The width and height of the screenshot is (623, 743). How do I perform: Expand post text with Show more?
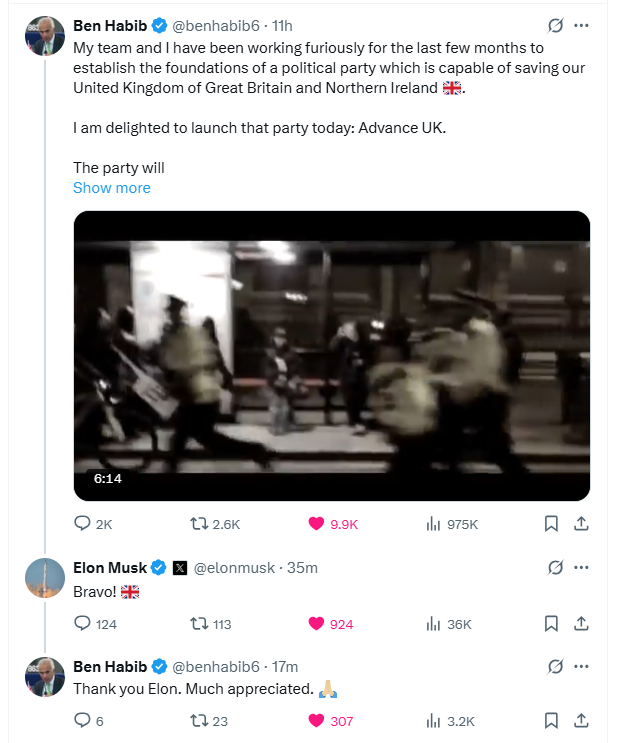point(112,188)
